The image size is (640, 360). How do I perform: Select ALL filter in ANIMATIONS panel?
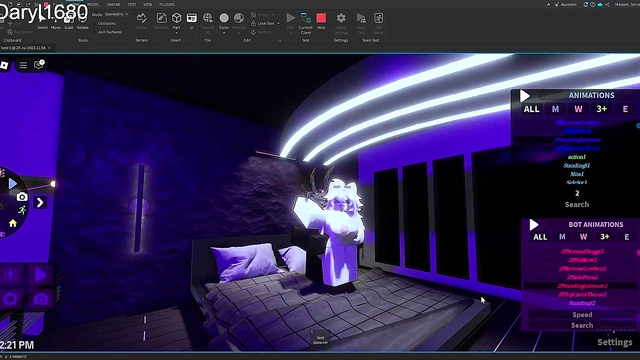pos(531,109)
